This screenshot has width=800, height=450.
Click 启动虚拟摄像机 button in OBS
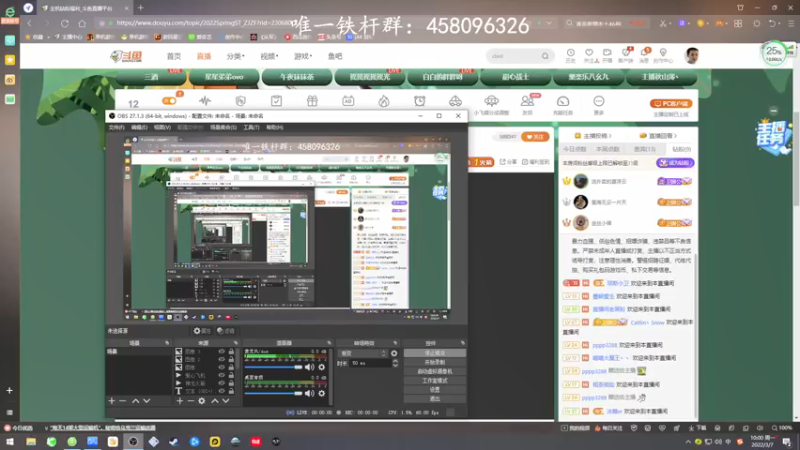pyautogui.click(x=435, y=371)
